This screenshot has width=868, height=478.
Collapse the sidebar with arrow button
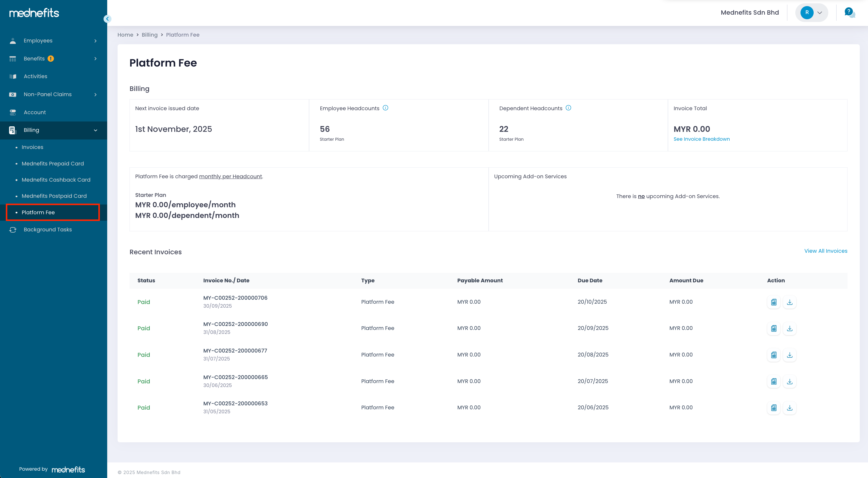coord(107,19)
